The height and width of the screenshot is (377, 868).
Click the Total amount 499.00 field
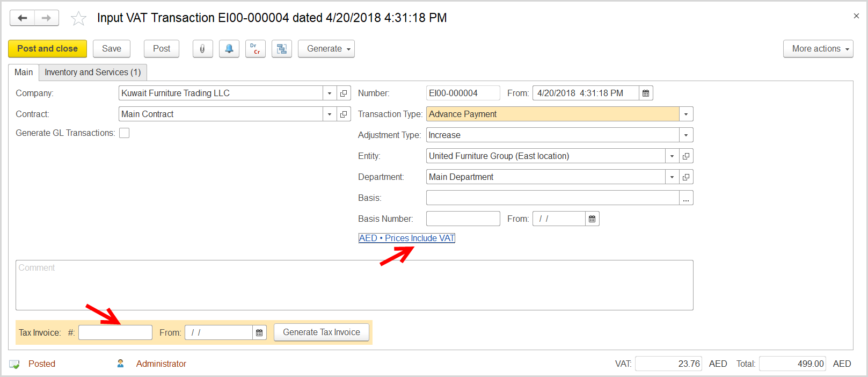click(x=792, y=364)
